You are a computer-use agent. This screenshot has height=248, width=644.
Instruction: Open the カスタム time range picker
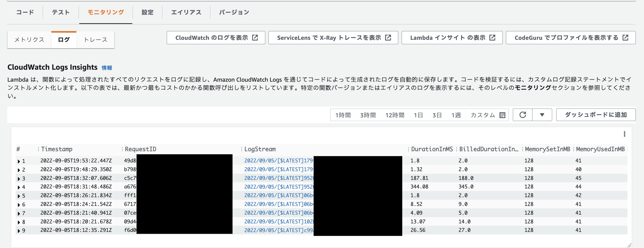click(x=488, y=115)
